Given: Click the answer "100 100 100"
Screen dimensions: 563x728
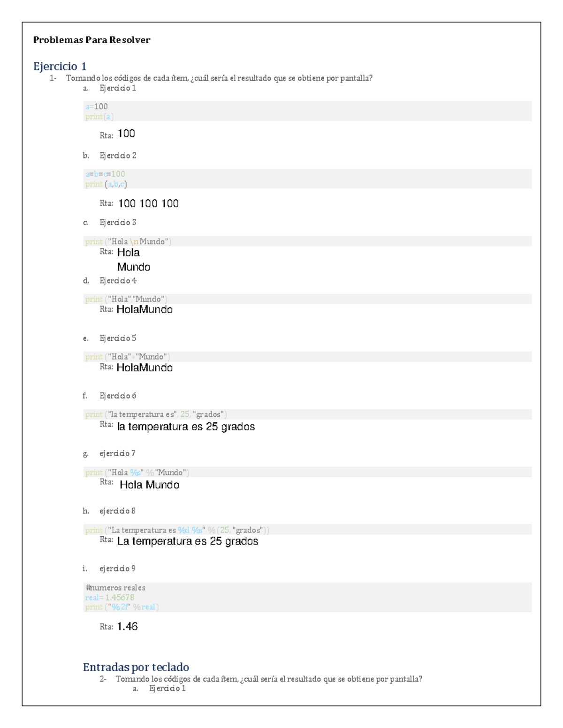Looking at the screenshot, I should tap(148, 203).
